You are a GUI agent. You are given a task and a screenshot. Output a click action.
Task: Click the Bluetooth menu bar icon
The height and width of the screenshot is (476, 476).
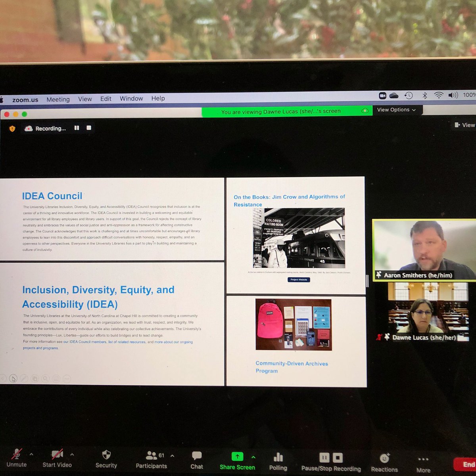coord(424,95)
